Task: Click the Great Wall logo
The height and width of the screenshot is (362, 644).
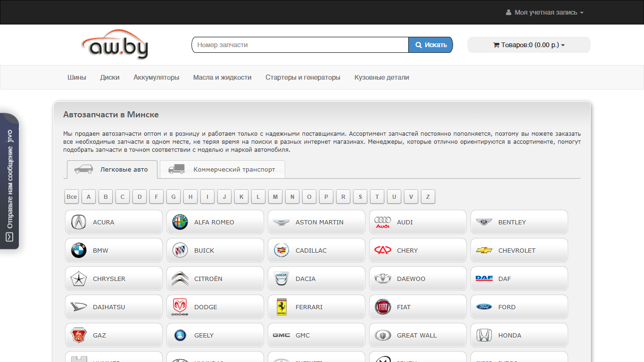Action: (x=383, y=335)
